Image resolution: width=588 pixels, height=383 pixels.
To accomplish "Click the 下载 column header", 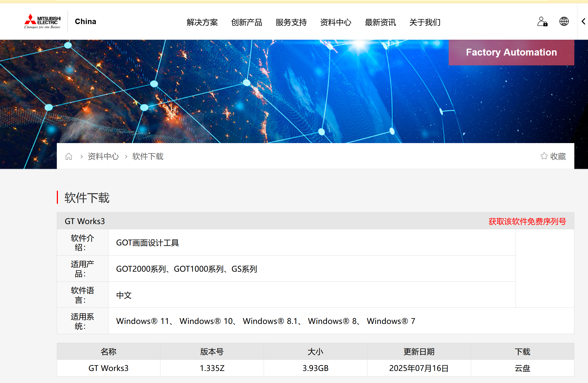I will tap(522, 352).
